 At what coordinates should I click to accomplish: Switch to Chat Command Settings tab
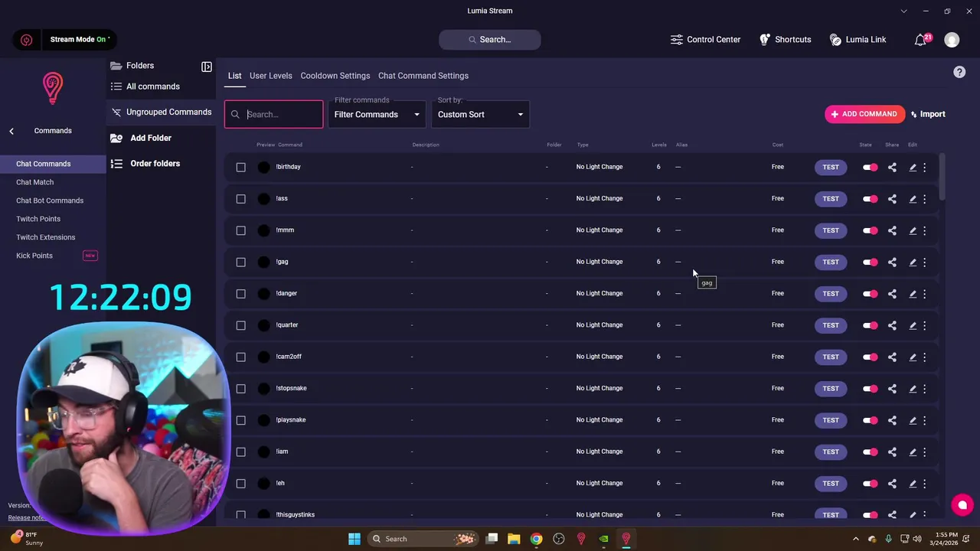point(423,76)
